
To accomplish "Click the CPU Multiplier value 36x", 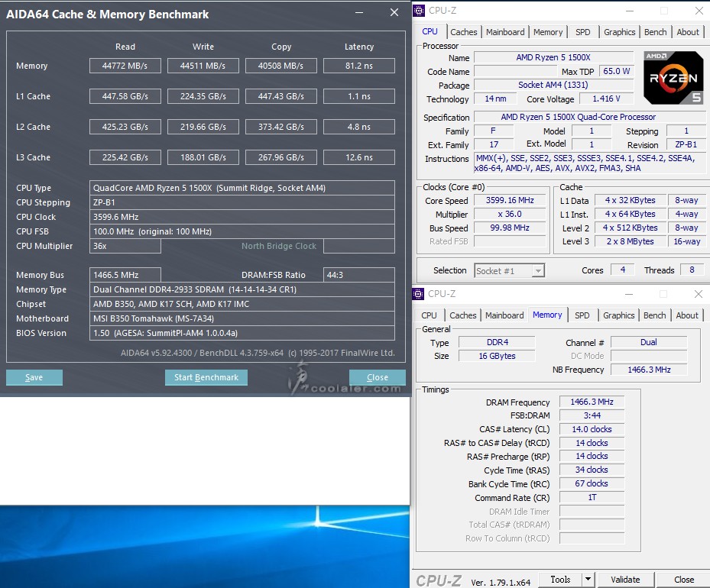I will (x=125, y=246).
